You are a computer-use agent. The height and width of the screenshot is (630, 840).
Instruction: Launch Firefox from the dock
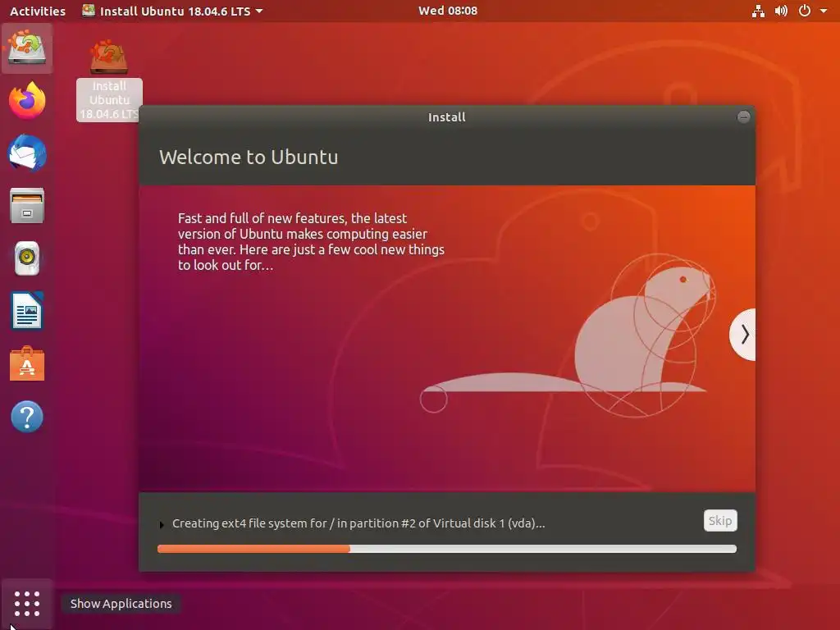(x=27, y=100)
